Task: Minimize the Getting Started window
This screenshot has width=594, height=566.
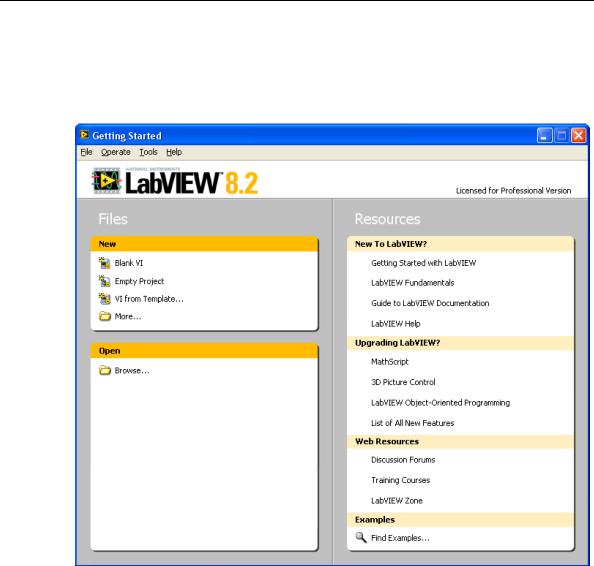Action: coord(544,136)
